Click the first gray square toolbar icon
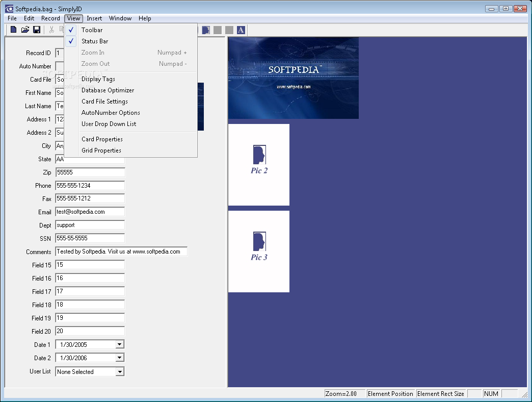Image resolution: width=532 pixels, height=402 pixels. point(218,30)
